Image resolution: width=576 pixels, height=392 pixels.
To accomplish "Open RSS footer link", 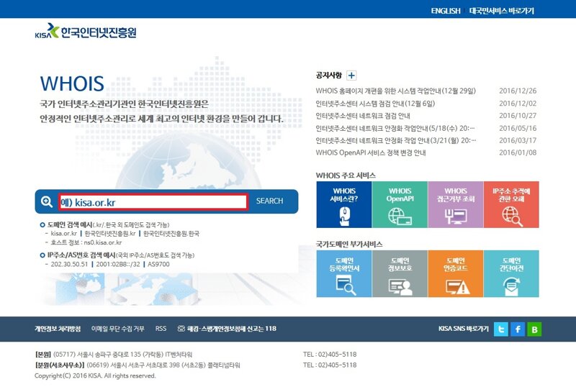I will click(x=161, y=329).
